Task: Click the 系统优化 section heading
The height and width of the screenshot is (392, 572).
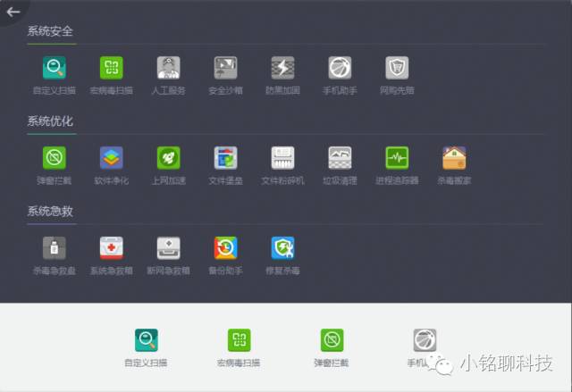Action: click(50, 121)
